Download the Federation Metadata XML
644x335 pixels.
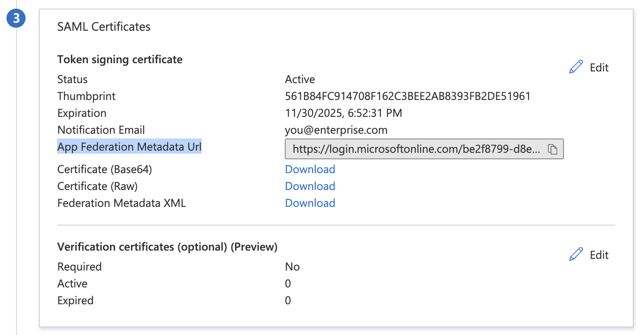coord(310,203)
